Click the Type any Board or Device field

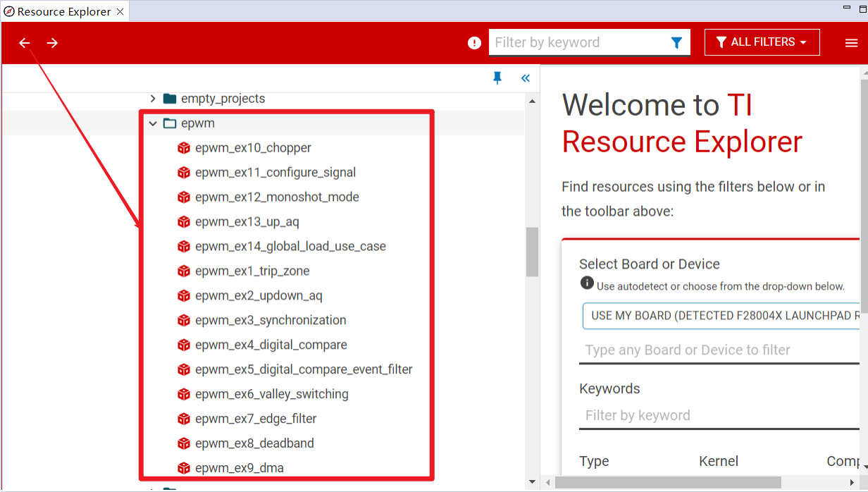[x=719, y=350]
